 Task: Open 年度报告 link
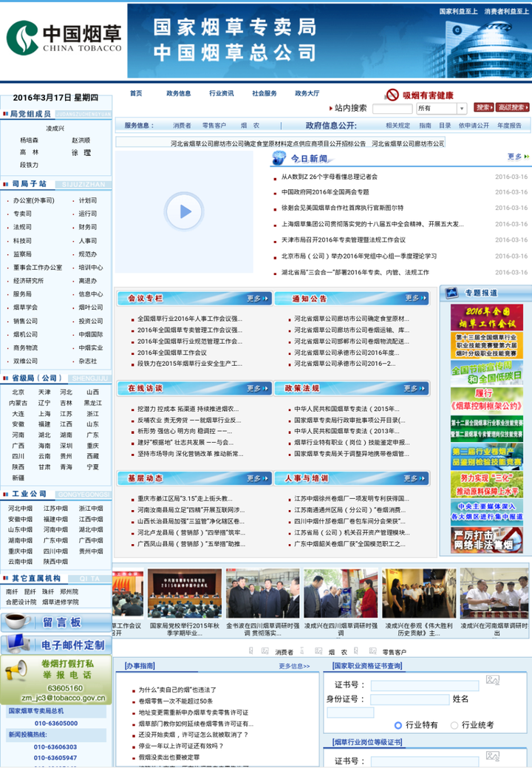point(510,126)
